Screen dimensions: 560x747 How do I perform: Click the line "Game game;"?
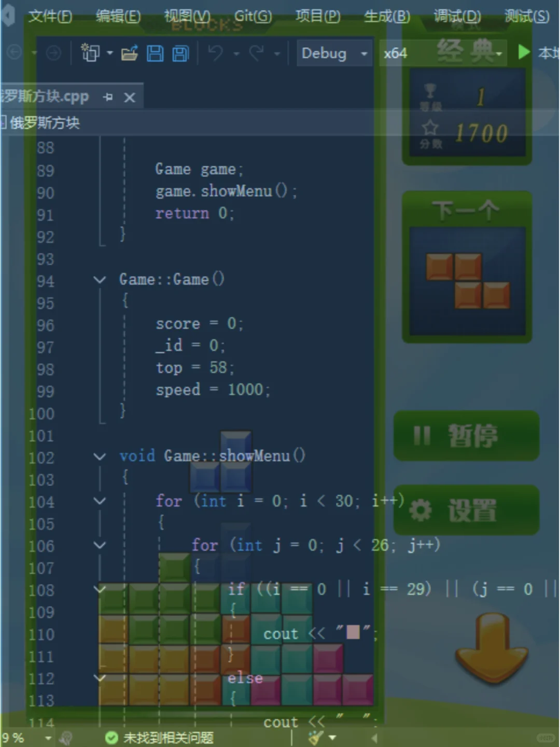point(199,169)
